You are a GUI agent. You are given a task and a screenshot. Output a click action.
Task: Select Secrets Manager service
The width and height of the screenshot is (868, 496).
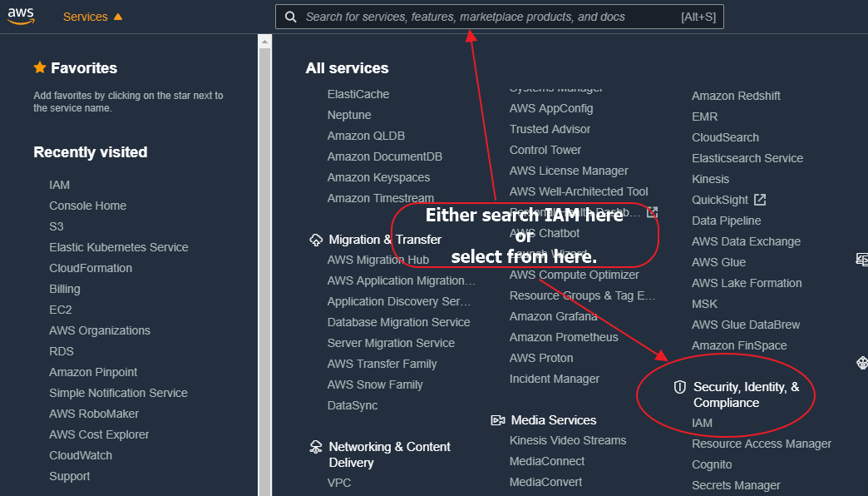pos(736,485)
